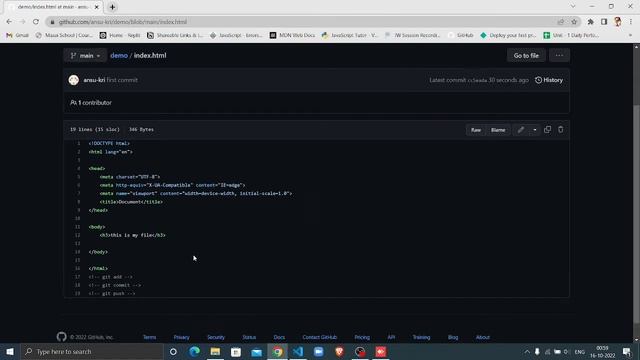Open the Training footer link

point(421,337)
